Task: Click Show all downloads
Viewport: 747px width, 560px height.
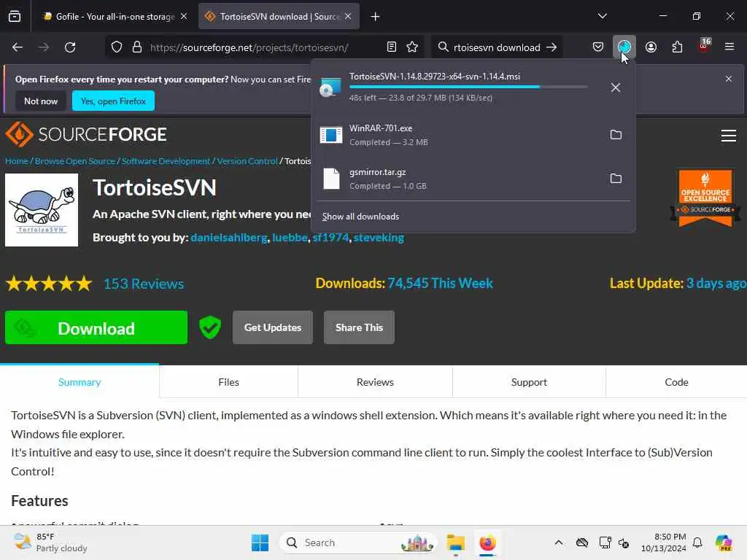Action: click(360, 217)
